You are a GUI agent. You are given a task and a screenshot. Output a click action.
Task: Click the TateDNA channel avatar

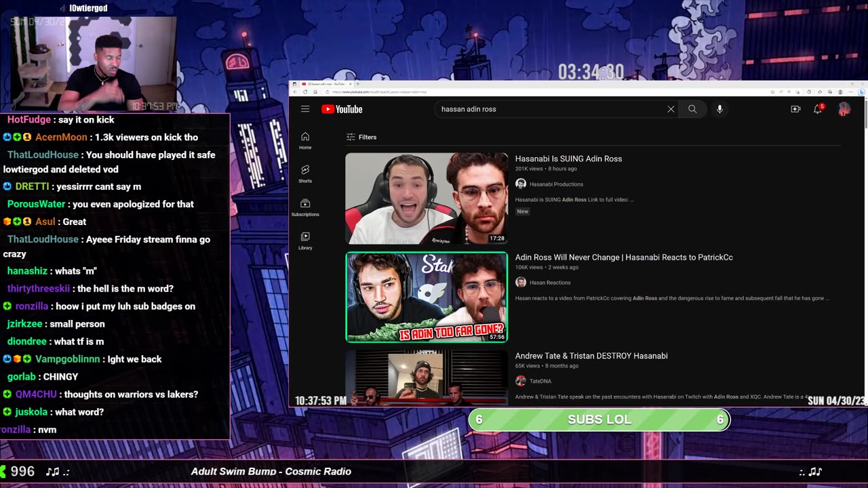click(521, 381)
